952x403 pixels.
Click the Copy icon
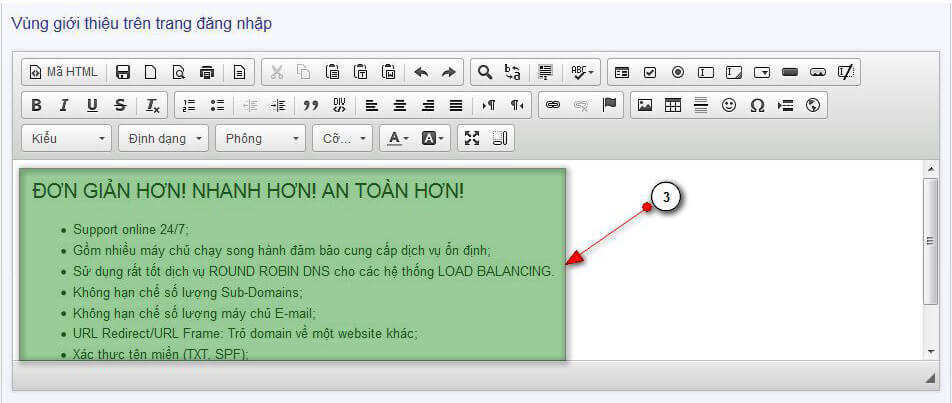[304, 72]
